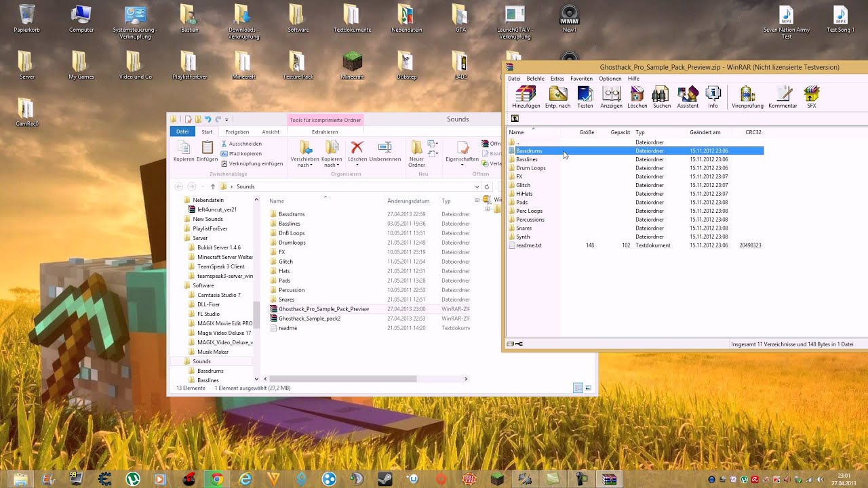This screenshot has width=868, height=488.
Task: Open Internet Explorer from taskbar
Action: pyautogui.click(x=245, y=479)
